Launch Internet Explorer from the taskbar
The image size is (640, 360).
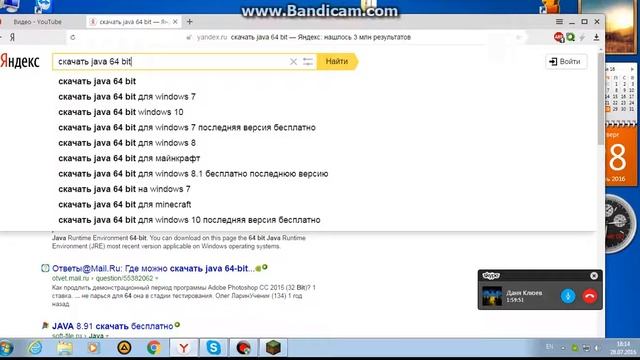pyautogui.click(x=35, y=348)
